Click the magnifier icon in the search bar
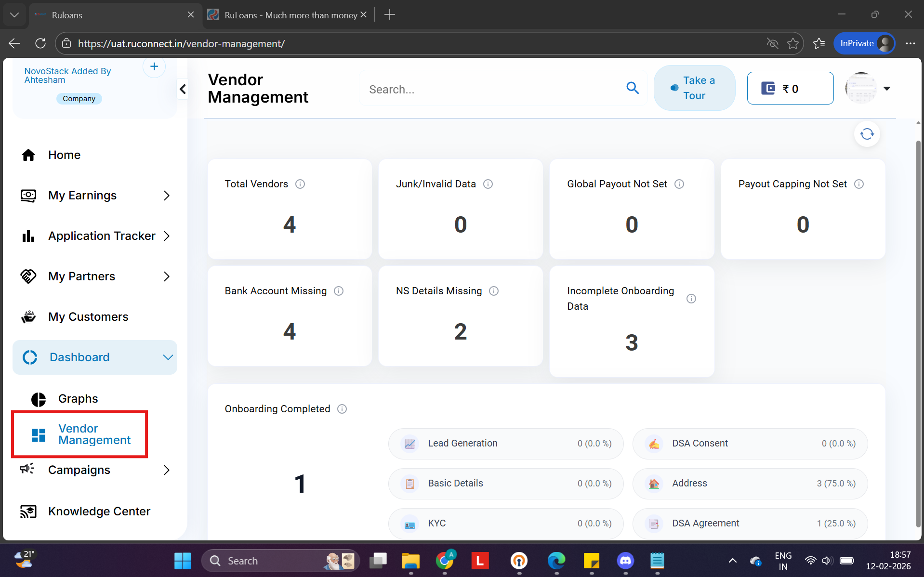This screenshot has height=577, width=924. tap(633, 88)
